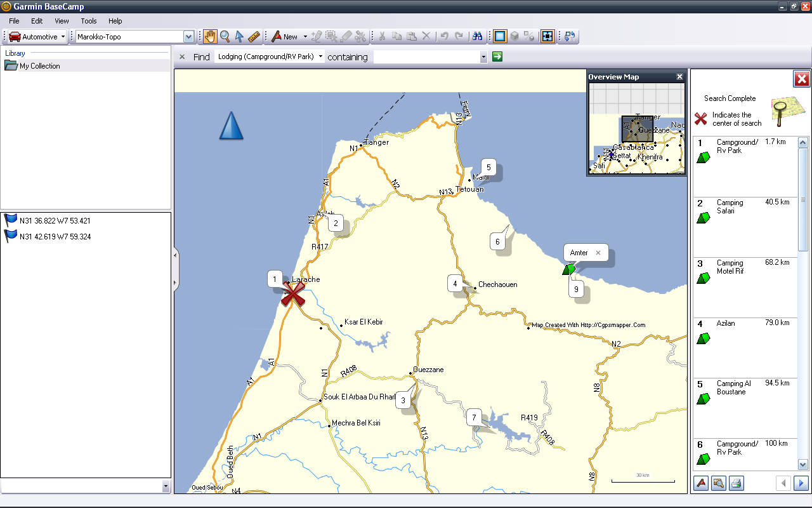Click the results scrollbar down arrow
This screenshot has height=508, width=812.
click(803, 465)
